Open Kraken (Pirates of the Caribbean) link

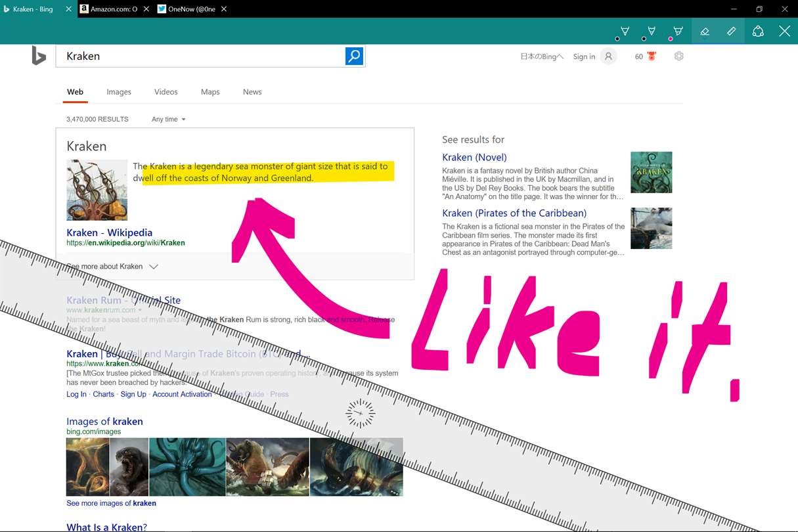[514, 213]
